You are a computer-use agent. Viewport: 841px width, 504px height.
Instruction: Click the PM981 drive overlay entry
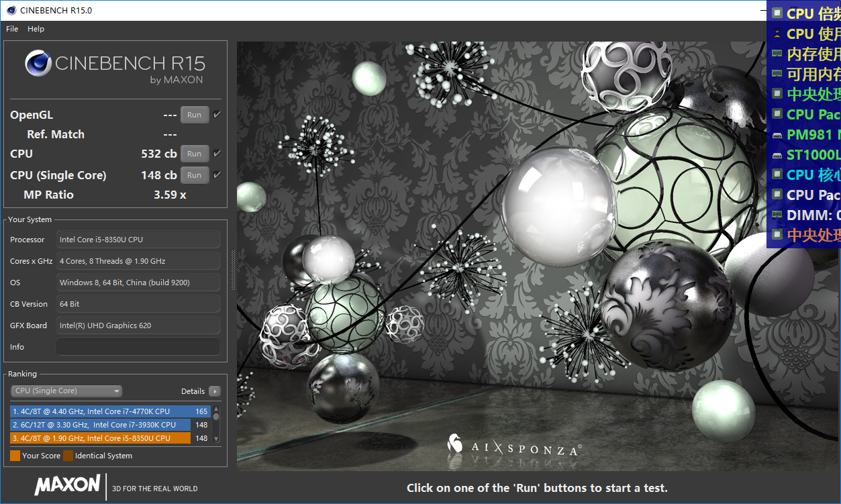click(x=805, y=134)
